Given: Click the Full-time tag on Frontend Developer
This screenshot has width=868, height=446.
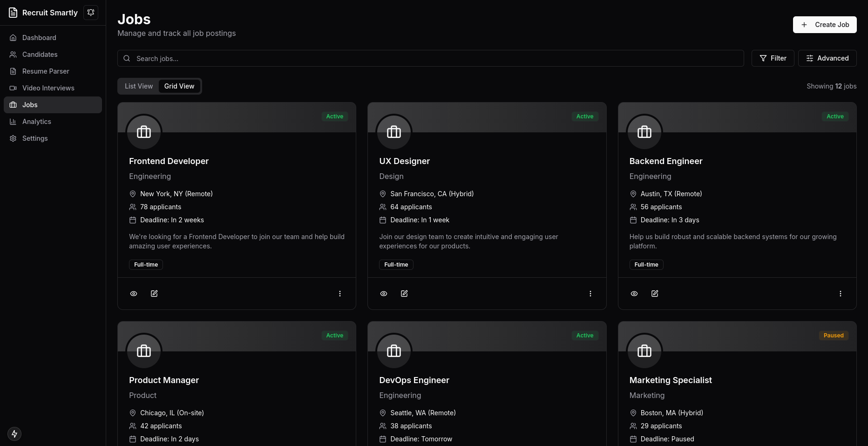Looking at the screenshot, I should coord(146,265).
